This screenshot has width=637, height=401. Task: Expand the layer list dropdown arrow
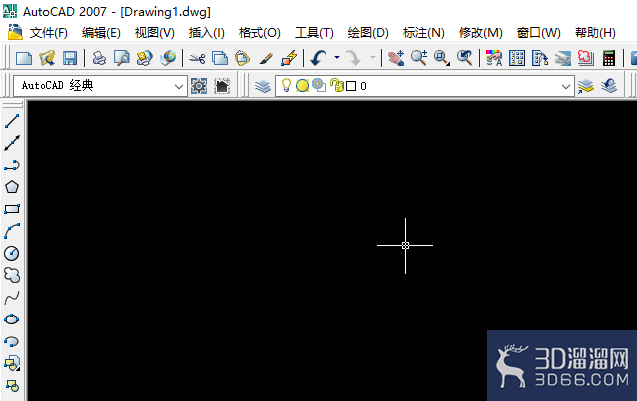point(566,86)
